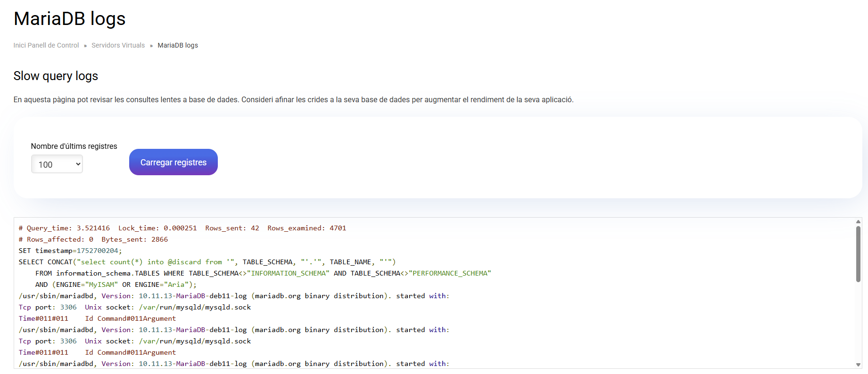
Task: Expand the number of records dropdown
Action: coord(57,164)
